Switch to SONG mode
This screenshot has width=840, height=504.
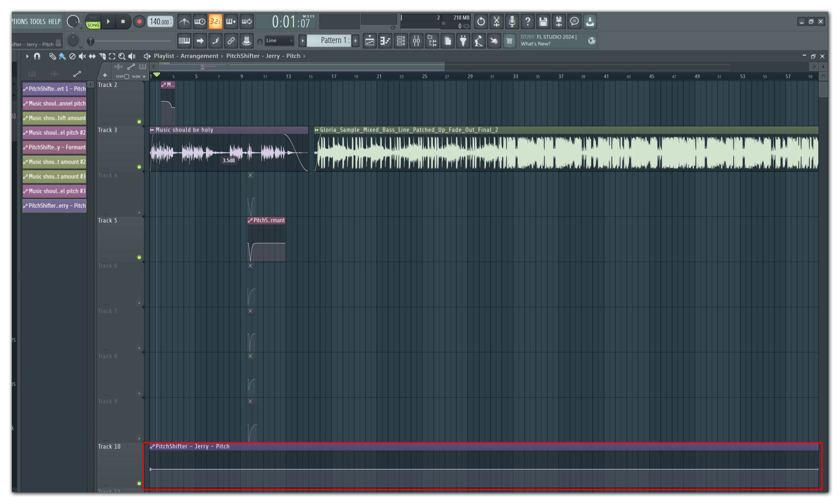(x=93, y=25)
